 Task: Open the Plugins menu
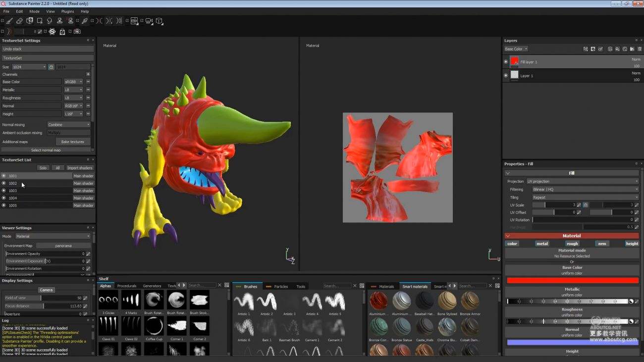[x=67, y=11]
